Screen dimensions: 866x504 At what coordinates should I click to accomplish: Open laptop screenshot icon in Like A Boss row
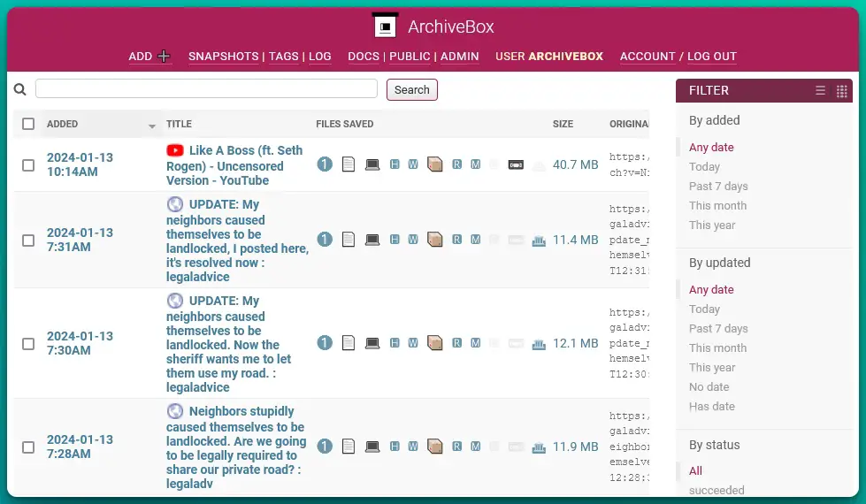click(372, 164)
